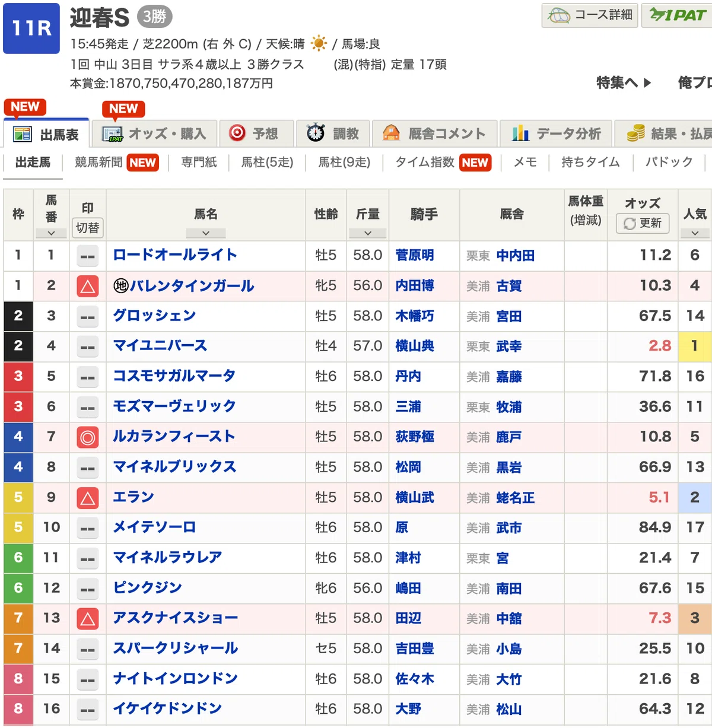Open horse メイテソーロ
The image size is (712, 728).
point(154,527)
